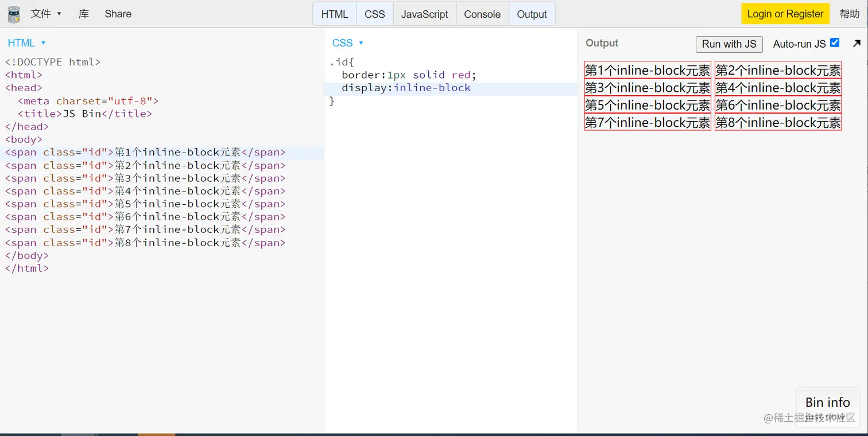The image size is (868, 436).
Task: Click the JS Bin logo icon
Action: 14,14
